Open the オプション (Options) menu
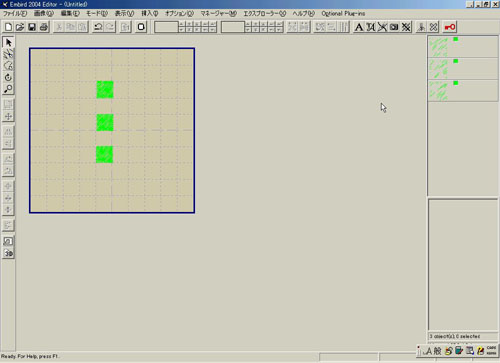Image resolution: width=500 pixels, height=363 pixels. point(179,13)
